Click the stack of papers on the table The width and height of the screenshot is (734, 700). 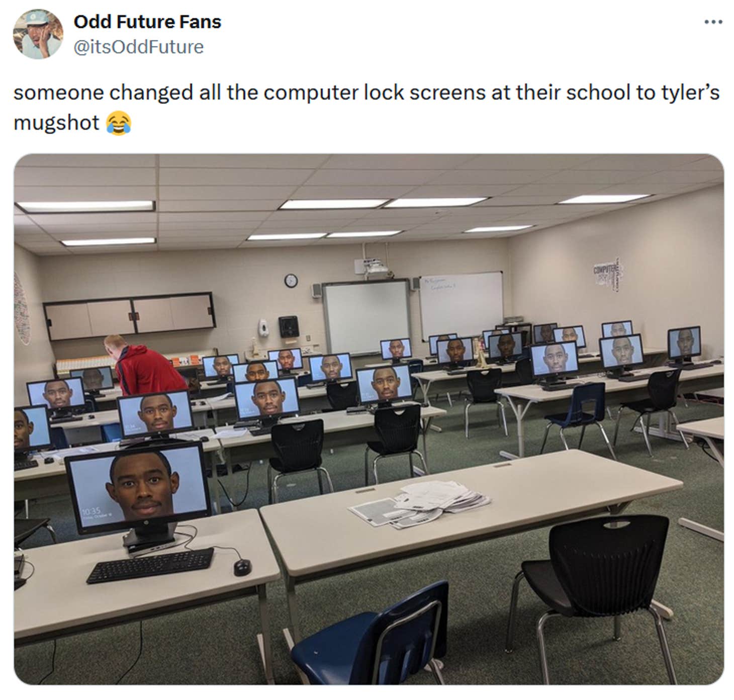420,503
